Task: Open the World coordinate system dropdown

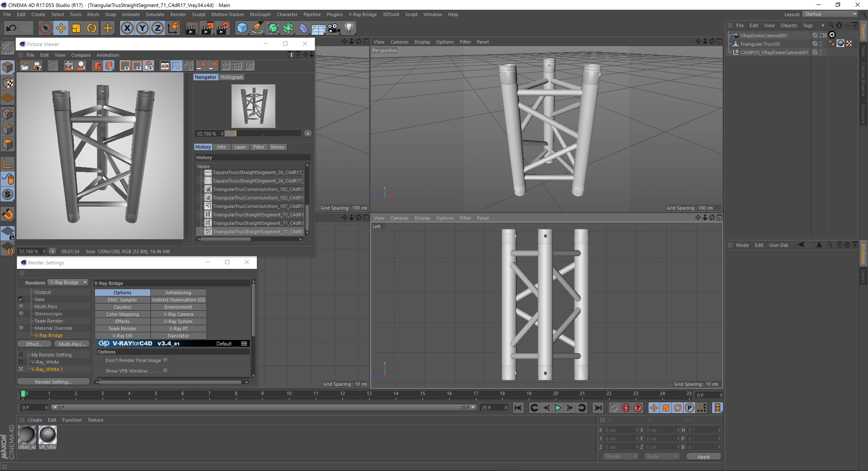Action: [620, 456]
